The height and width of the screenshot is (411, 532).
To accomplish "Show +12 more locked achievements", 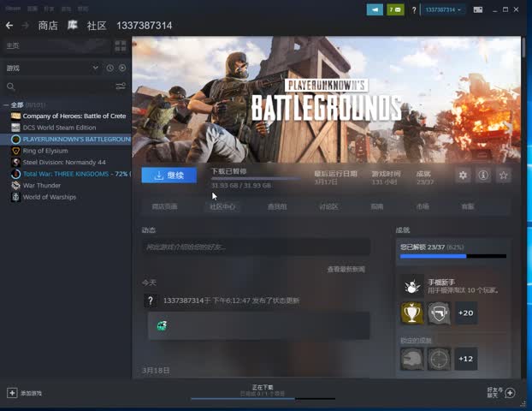I will coord(466,359).
